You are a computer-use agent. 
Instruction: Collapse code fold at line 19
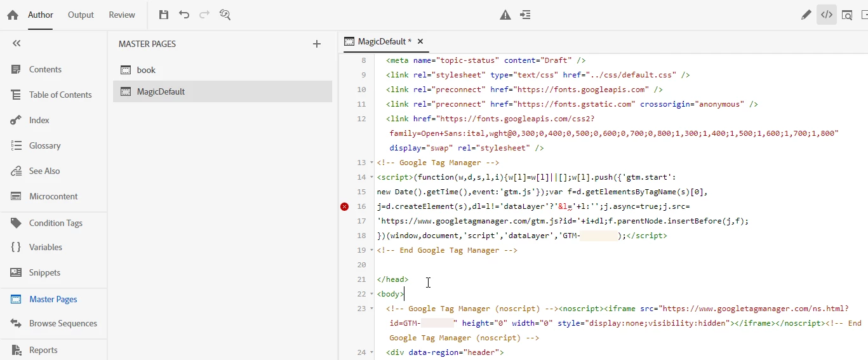tap(372, 250)
